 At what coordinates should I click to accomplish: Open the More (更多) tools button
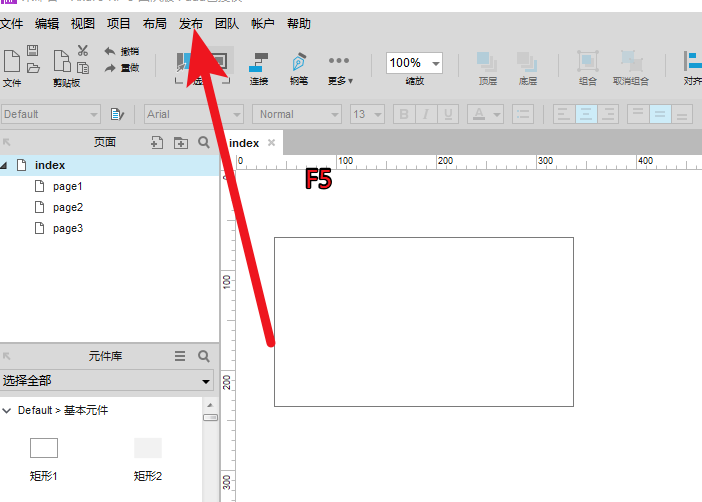[x=339, y=66]
